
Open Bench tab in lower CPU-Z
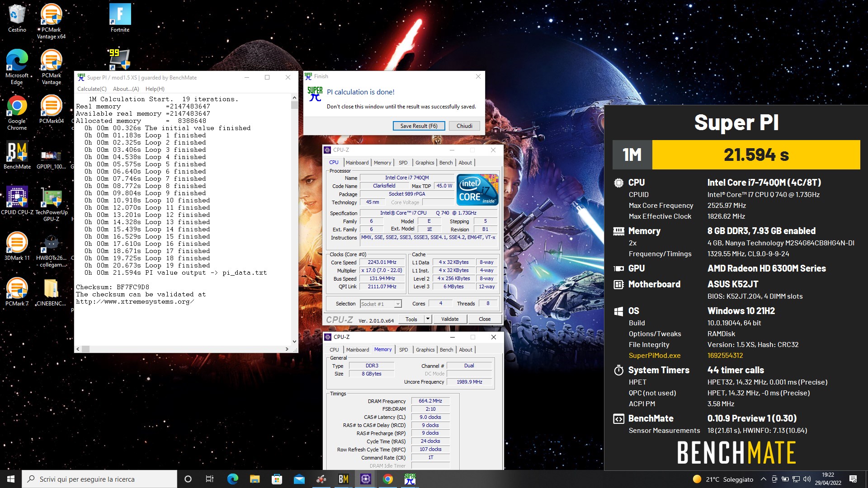point(446,350)
